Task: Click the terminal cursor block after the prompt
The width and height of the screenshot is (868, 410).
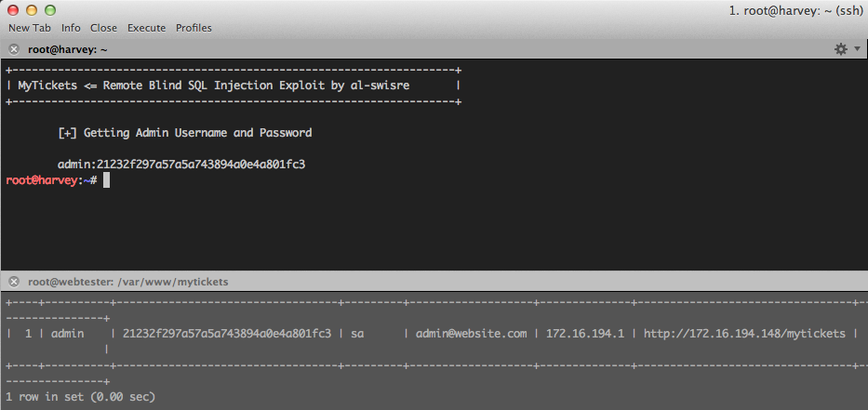Action: pyautogui.click(x=106, y=179)
